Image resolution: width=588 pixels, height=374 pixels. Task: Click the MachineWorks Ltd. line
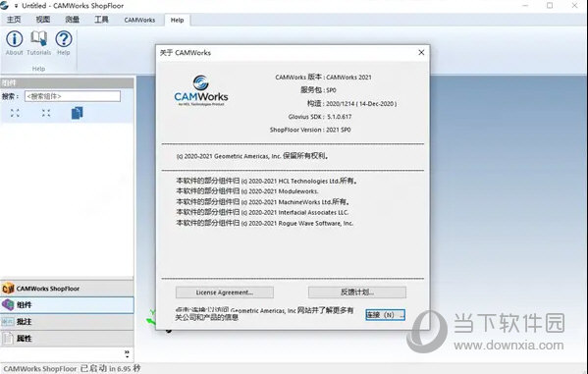[263, 202]
